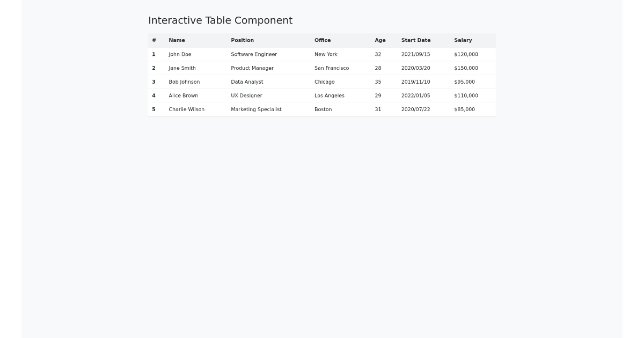644x338 pixels.
Task: Click the Salary column header
Action: [x=473, y=40]
